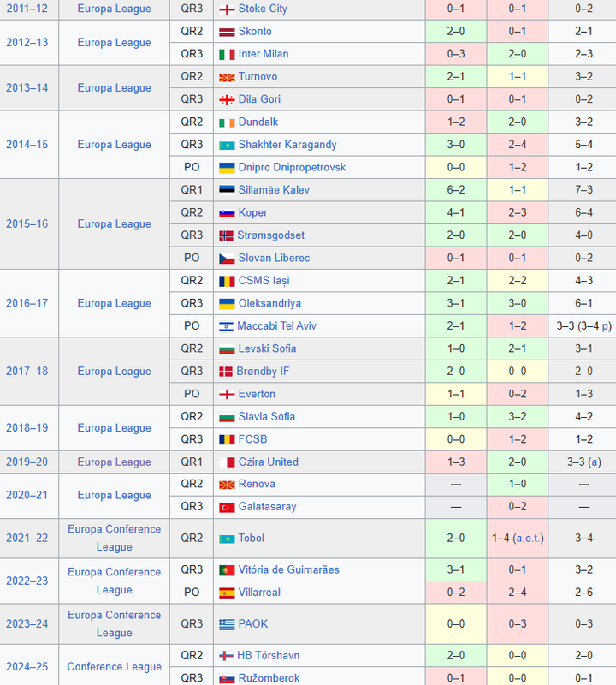Screen dimensions: 616x685
Task: Select the 6–1 aggregate in Oleksandriya row
Action: [583, 304]
